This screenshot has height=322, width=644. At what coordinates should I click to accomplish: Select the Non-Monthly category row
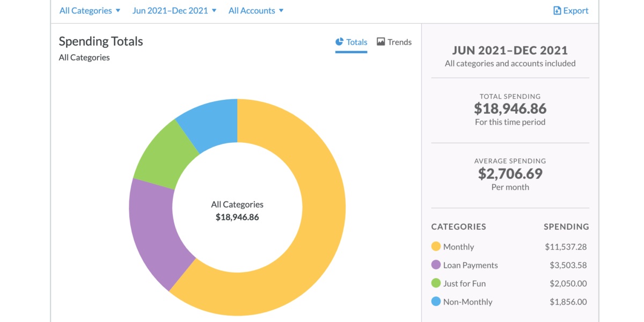(510, 302)
